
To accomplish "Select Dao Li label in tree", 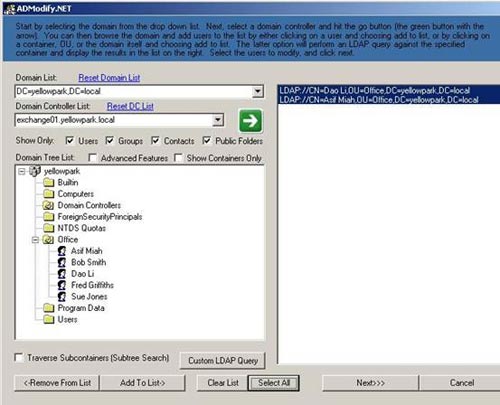I will click(x=83, y=274).
